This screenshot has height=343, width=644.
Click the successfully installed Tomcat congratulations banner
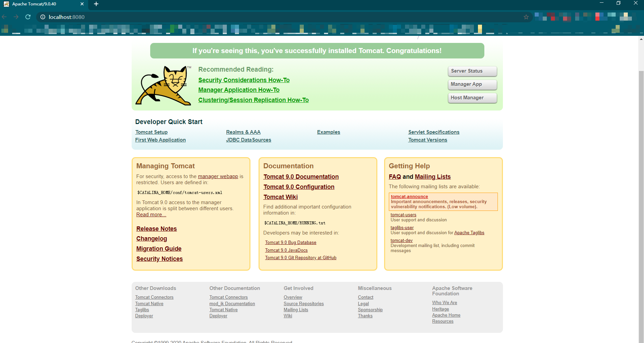coord(317,51)
